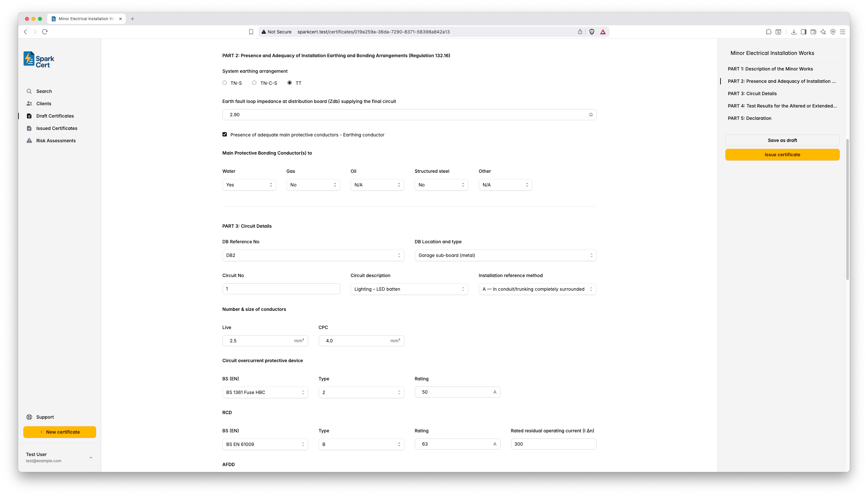Viewport: 868px width, 496px height.
Task: Click inside the Circuit No input field
Action: (x=281, y=288)
